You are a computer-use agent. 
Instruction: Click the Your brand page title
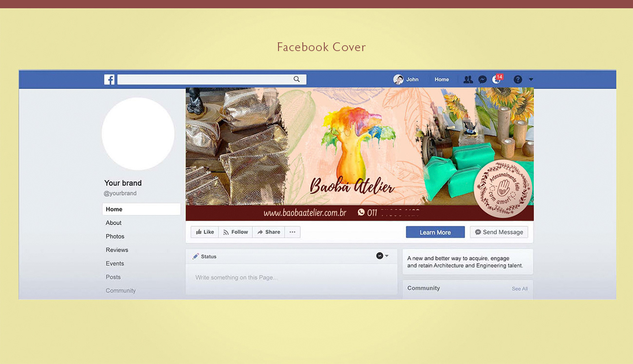coord(123,183)
